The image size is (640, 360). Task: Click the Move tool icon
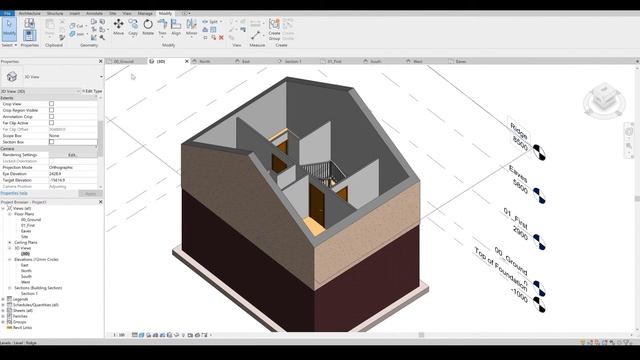point(118,24)
